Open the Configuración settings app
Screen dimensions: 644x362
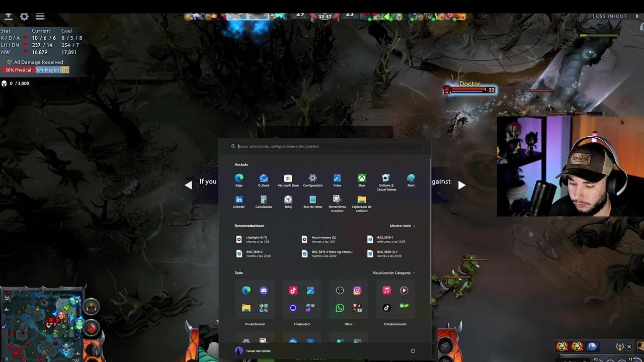tap(312, 180)
